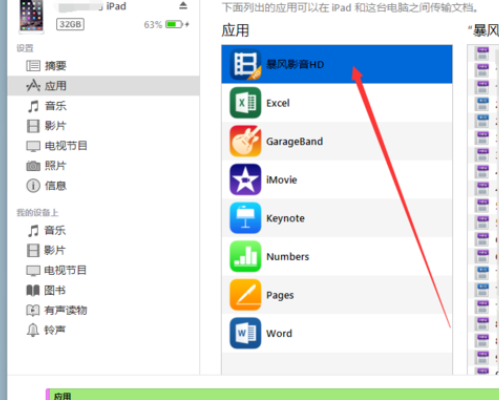This screenshot has height=400, width=499.
Task: Select Excel in the apps list
Action: click(337, 103)
